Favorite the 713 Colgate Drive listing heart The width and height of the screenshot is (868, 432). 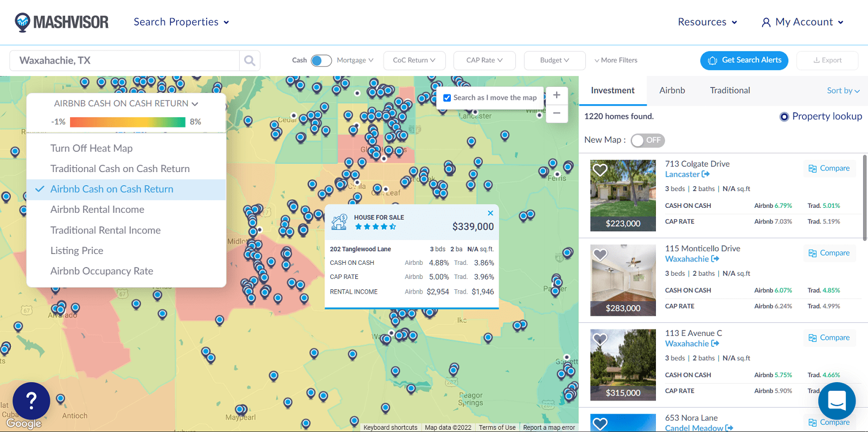pos(600,170)
